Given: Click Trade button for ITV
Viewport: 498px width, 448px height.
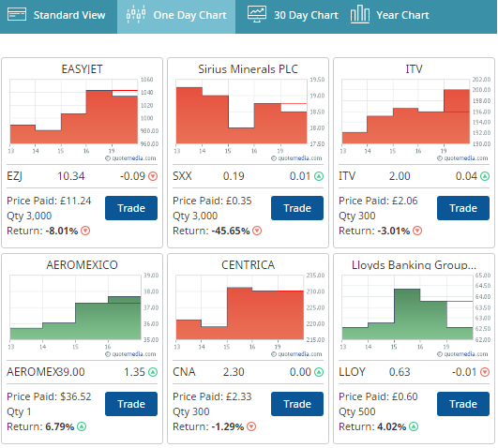Looking at the screenshot, I should point(463,208).
